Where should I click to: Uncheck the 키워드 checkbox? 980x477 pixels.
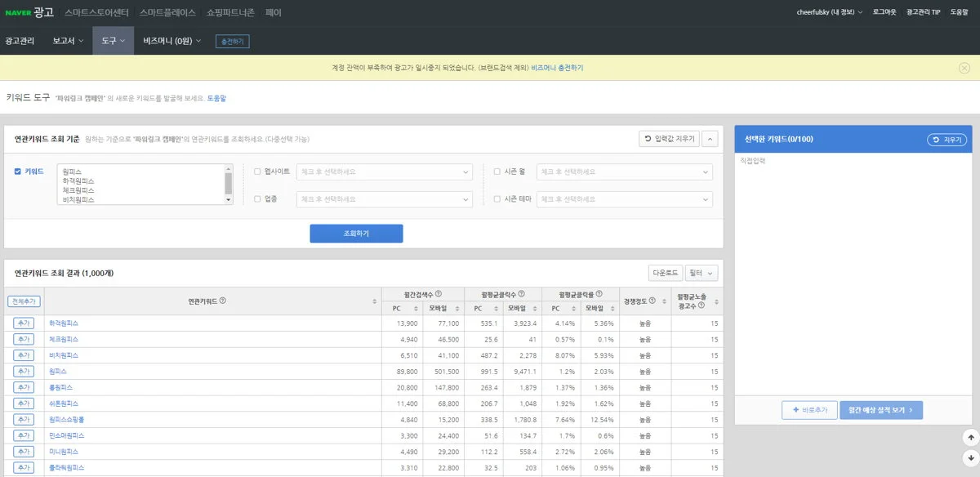tap(18, 172)
